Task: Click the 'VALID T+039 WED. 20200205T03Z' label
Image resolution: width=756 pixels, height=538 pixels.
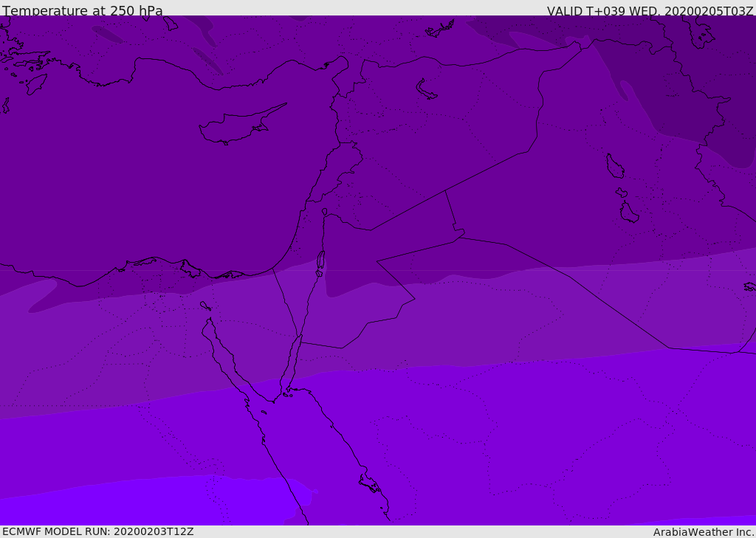Action: [650, 10]
